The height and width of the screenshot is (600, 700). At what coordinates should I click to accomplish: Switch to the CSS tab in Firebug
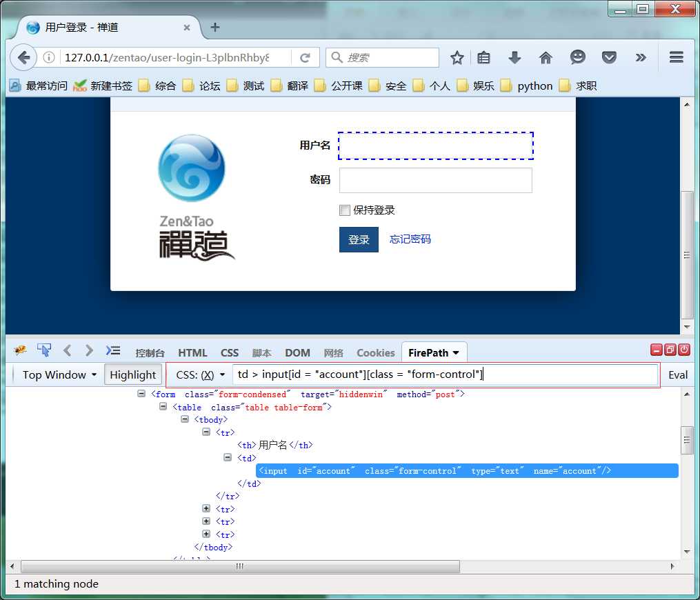(230, 353)
